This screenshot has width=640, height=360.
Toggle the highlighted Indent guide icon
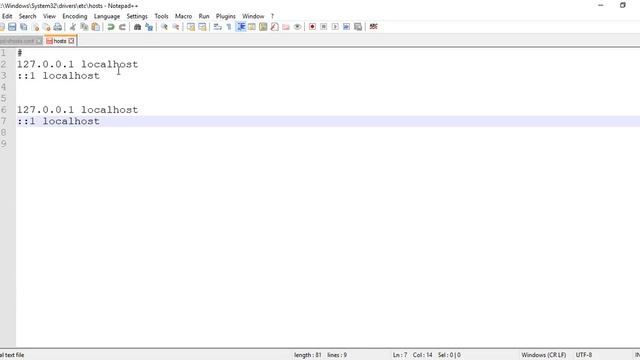click(x=241, y=27)
